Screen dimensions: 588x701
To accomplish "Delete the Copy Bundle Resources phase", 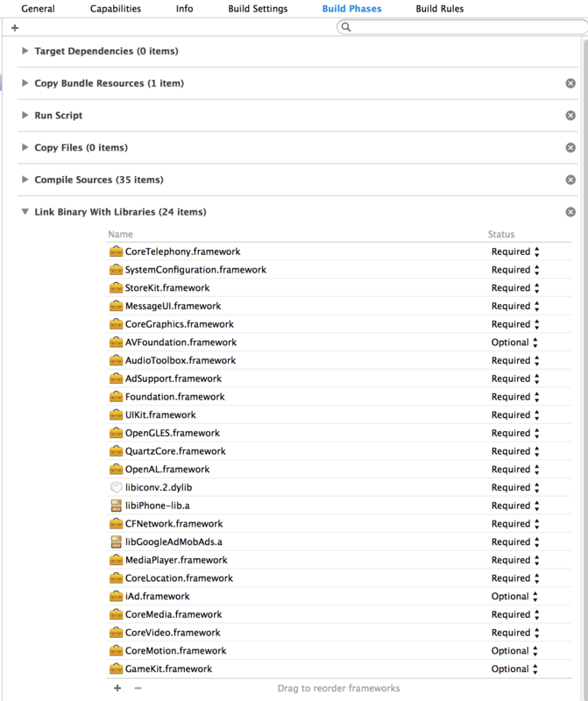I will tap(570, 83).
